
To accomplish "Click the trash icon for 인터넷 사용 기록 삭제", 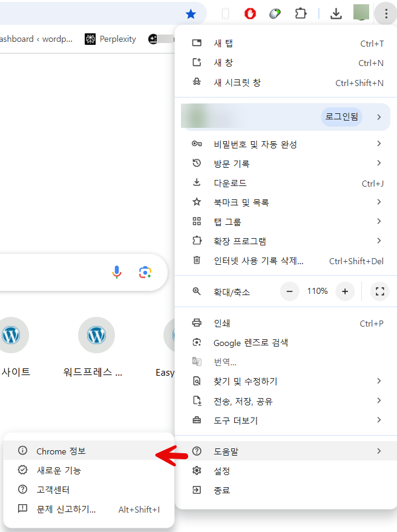I will pos(197,260).
